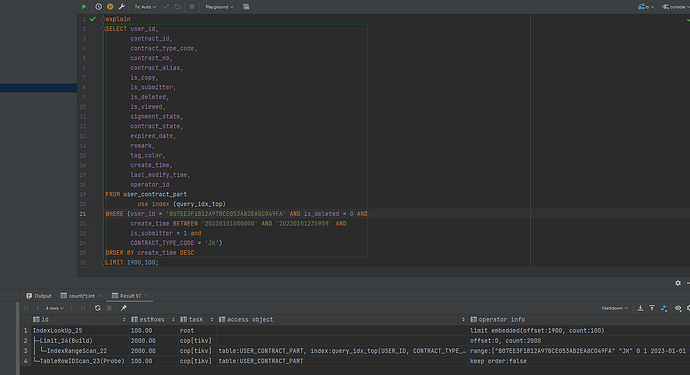Reload the result grid with refresh icon

pos(98,308)
